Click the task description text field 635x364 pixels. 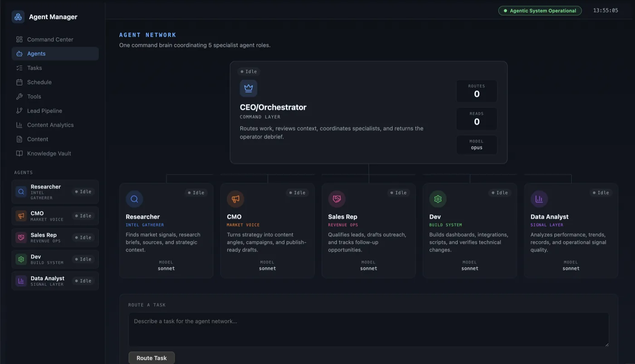[x=368, y=330]
